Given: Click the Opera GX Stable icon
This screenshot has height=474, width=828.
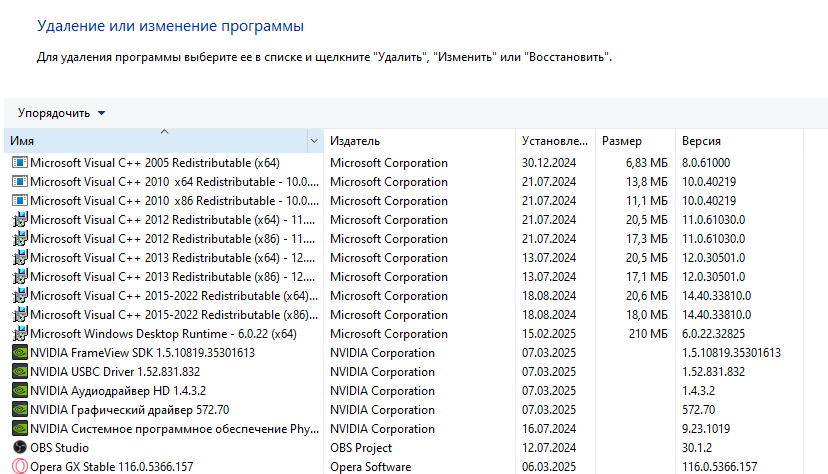Looking at the screenshot, I should (x=20, y=467).
